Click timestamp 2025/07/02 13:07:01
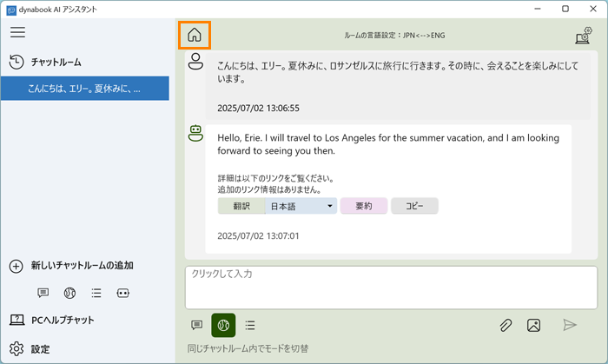 click(x=258, y=235)
